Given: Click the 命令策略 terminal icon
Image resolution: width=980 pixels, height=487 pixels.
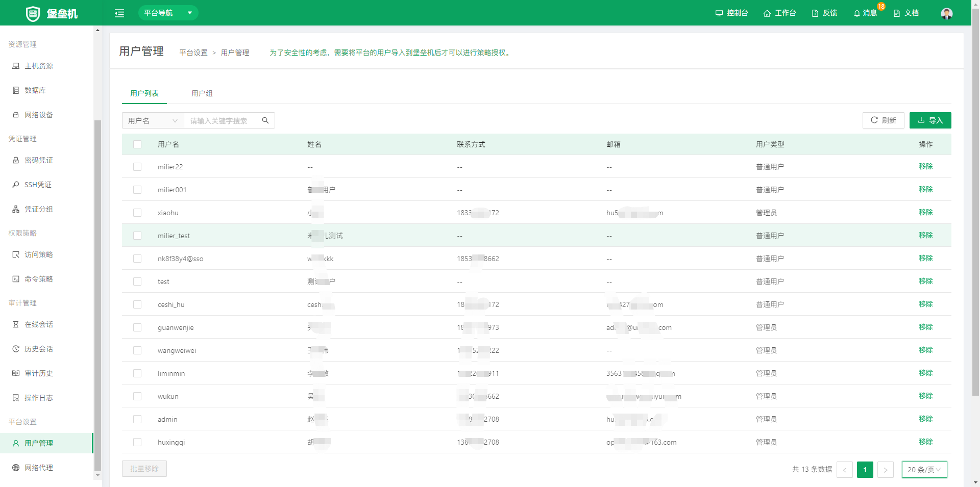Looking at the screenshot, I should point(16,279).
